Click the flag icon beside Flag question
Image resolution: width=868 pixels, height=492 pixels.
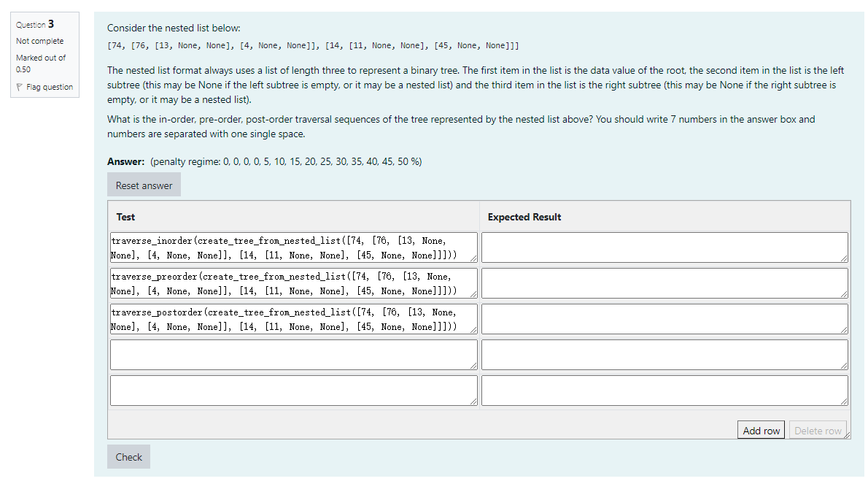click(20, 87)
